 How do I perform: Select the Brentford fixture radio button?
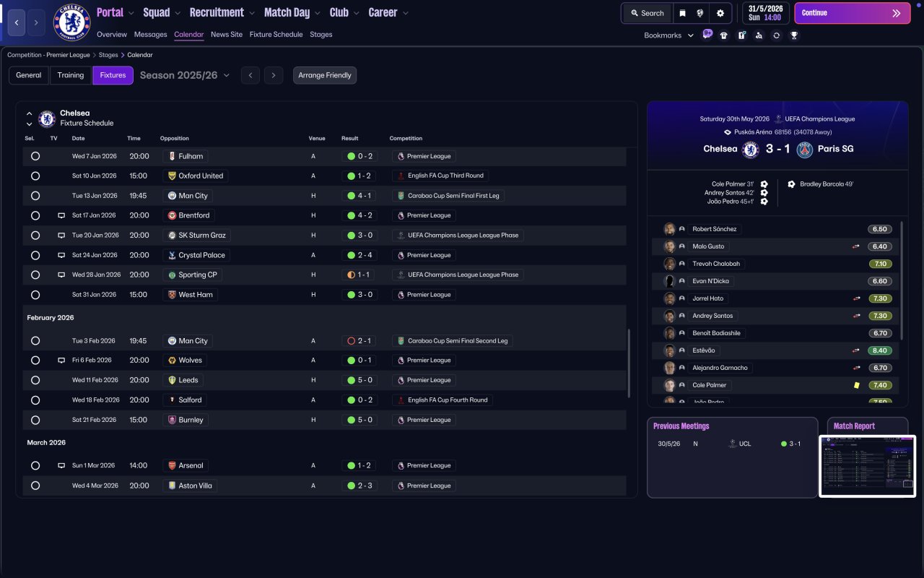35,215
